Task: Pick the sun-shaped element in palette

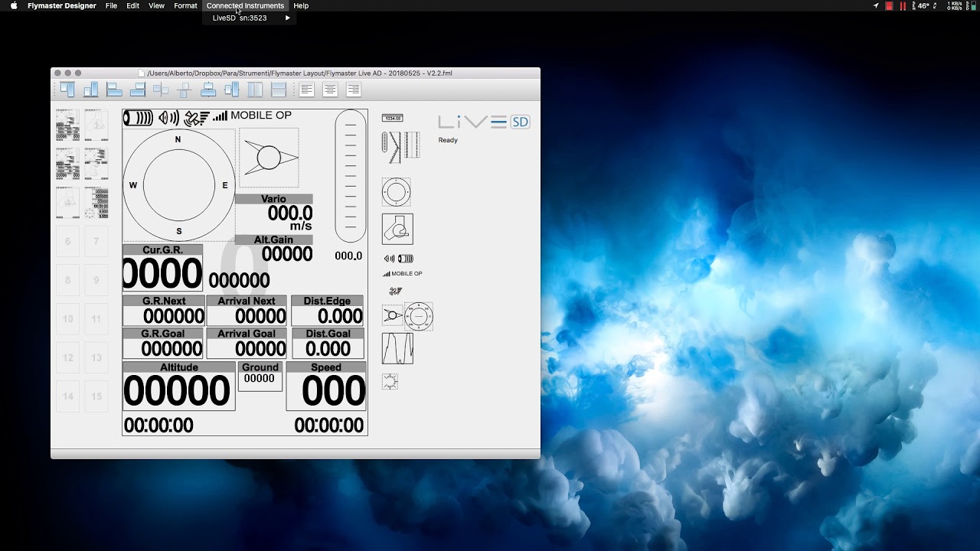Action: (x=390, y=381)
